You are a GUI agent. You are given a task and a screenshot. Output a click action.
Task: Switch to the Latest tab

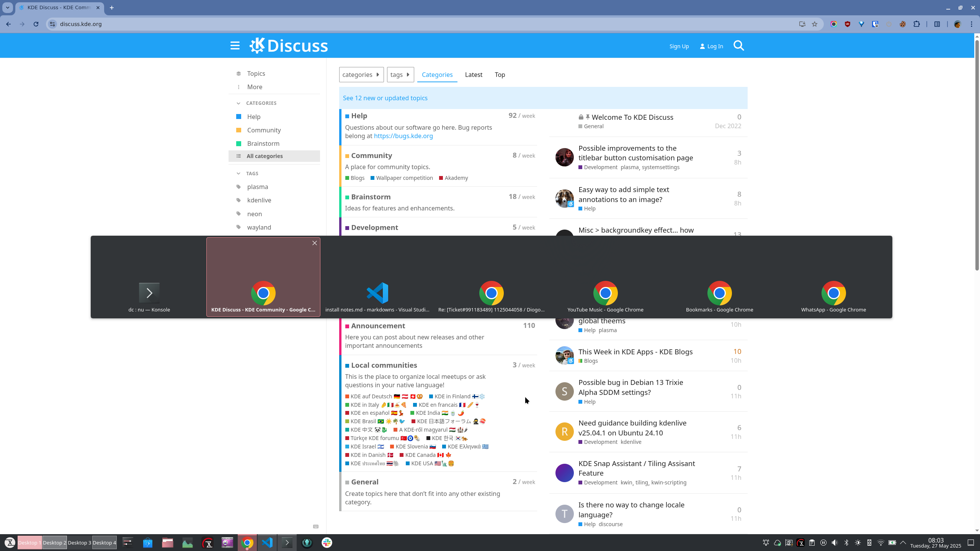474,75
